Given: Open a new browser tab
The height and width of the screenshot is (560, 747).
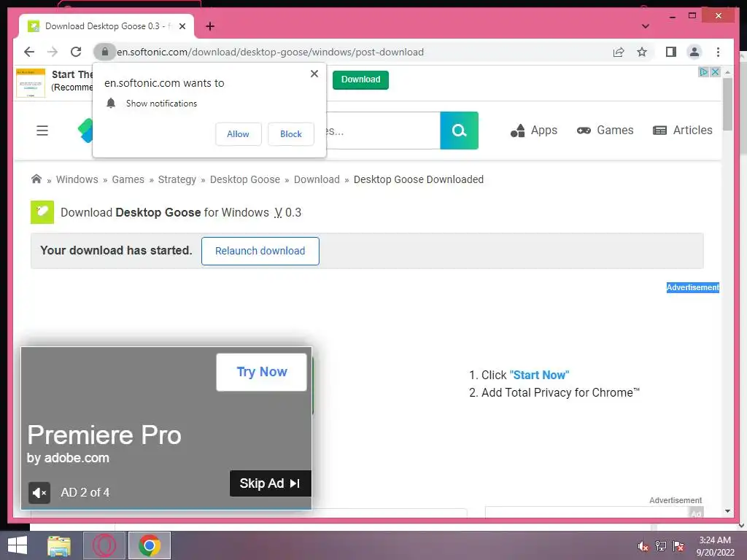Looking at the screenshot, I should click(x=210, y=26).
